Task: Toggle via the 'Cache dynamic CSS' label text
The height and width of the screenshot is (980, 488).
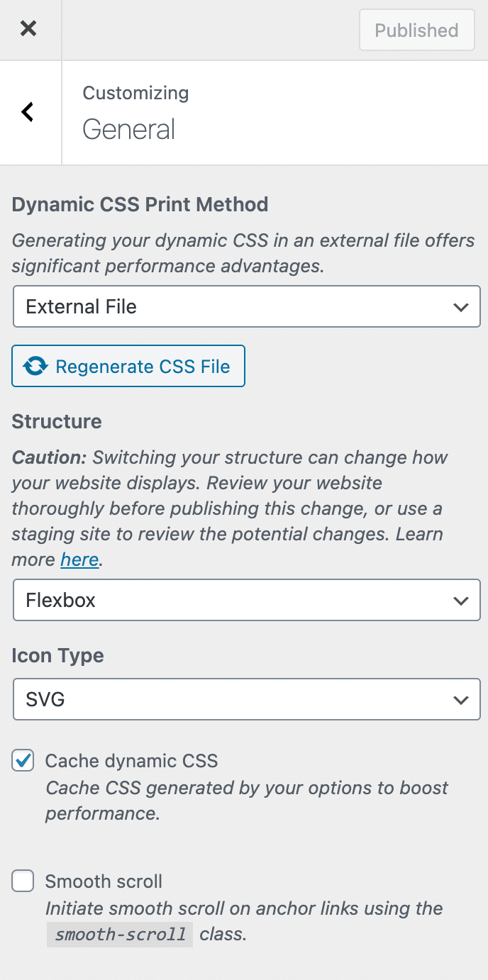Action: point(131,761)
